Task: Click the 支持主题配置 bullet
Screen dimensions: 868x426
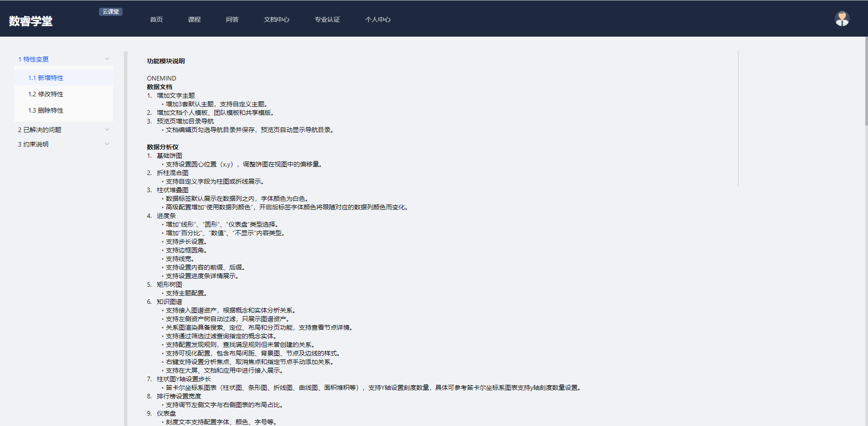Action: [186, 293]
